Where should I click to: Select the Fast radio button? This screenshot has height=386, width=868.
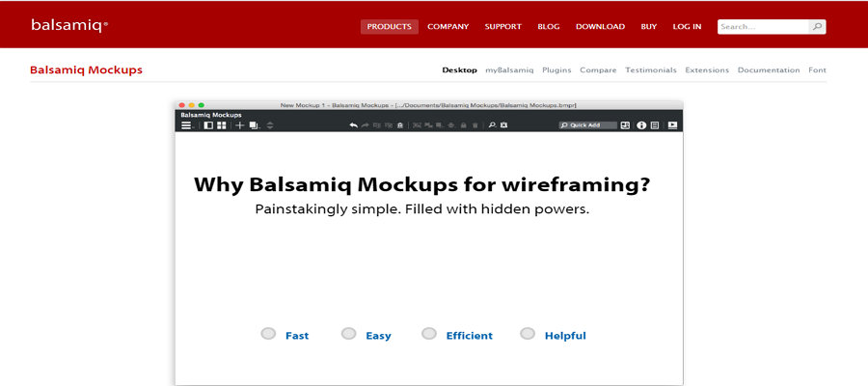pyautogui.click(x=268, y=333)
